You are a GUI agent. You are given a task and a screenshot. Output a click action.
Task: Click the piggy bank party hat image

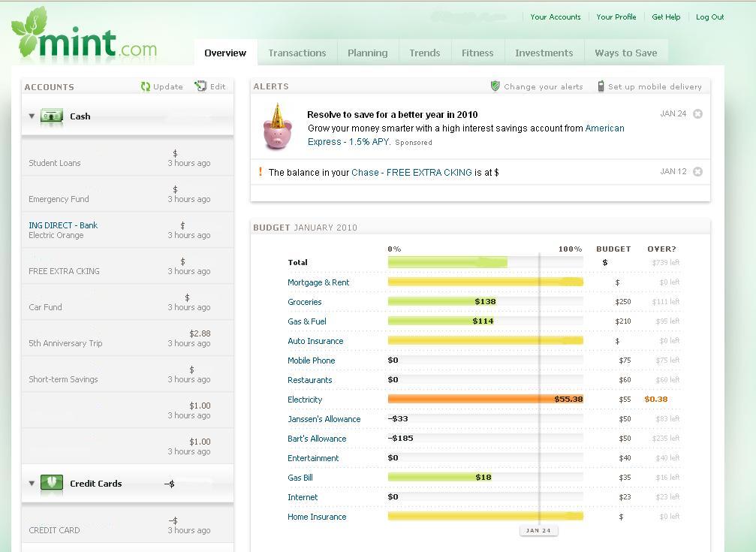point(277,126)
